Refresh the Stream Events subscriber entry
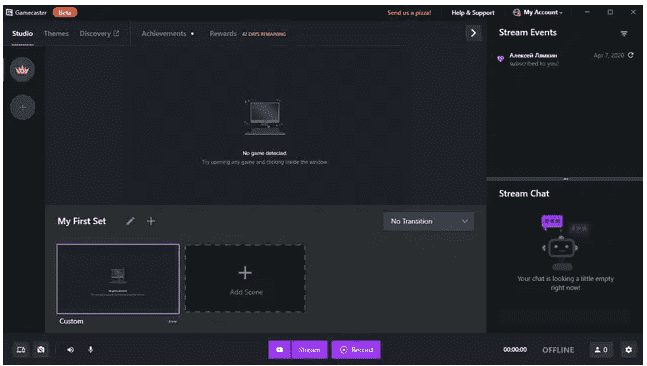Image resolution: width=647 pixels, height=366 pixels. click(x=630, y=55)
